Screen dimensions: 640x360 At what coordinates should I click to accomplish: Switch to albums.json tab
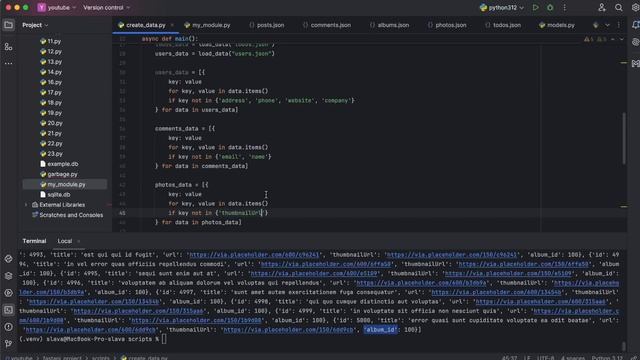tap(389, 25)
